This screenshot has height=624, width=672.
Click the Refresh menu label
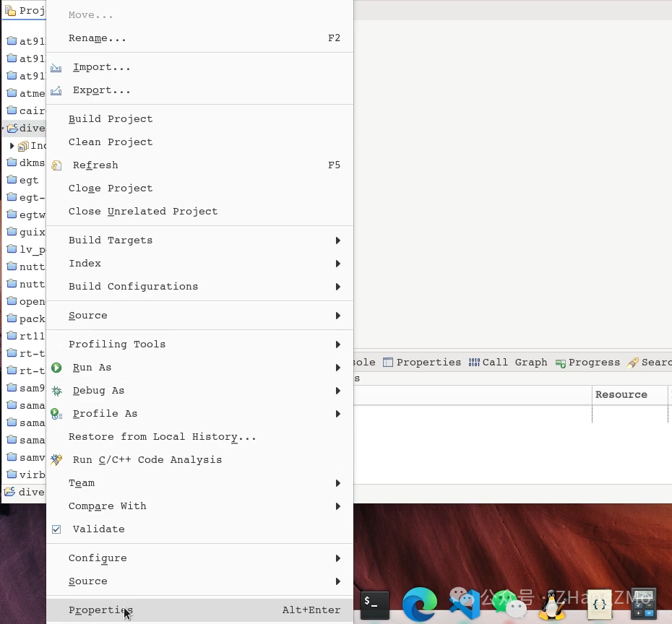pos(95,165)
